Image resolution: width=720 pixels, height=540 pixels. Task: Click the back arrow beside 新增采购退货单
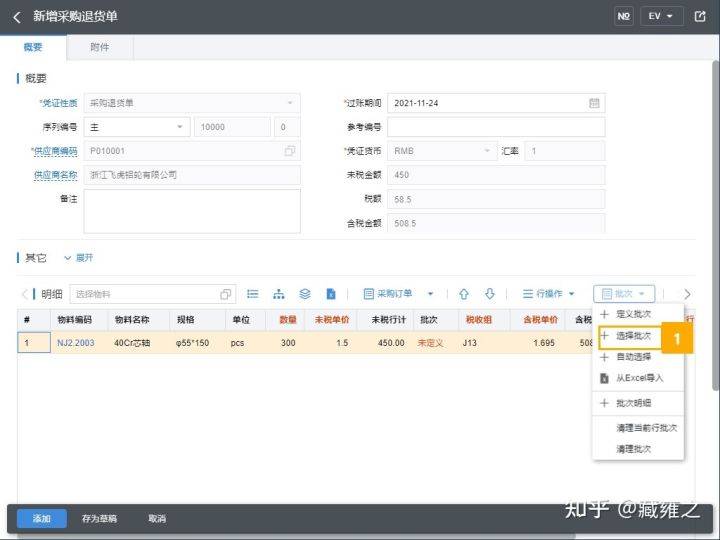pyautogui.click(x=16, y=17)
